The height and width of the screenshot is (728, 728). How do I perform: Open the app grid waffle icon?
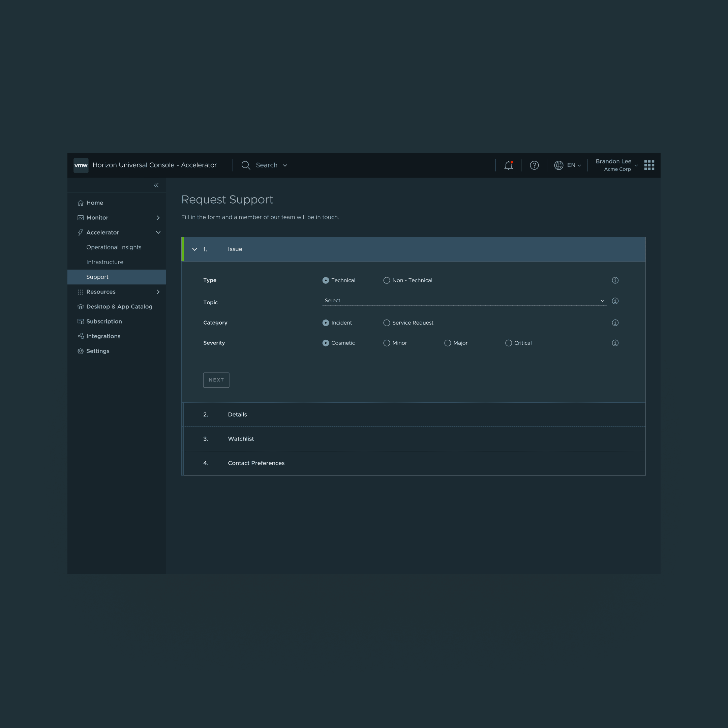(x=649, y=165)
